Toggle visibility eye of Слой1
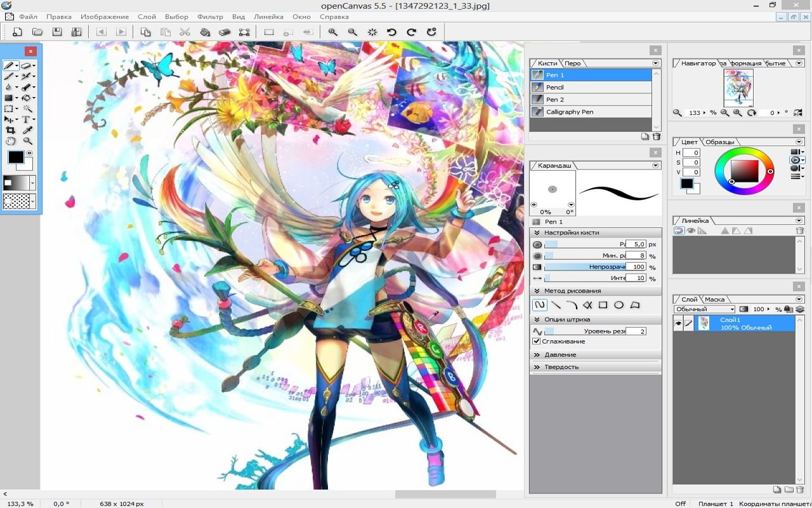The width and height of the screenshot is (812, 508). (679, 324)
